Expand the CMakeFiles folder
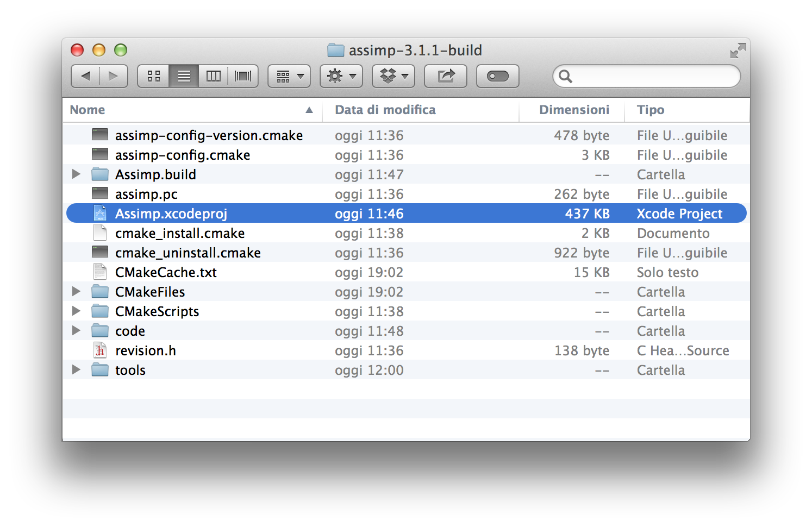This screenshot has height=527, width=812. 76,292
